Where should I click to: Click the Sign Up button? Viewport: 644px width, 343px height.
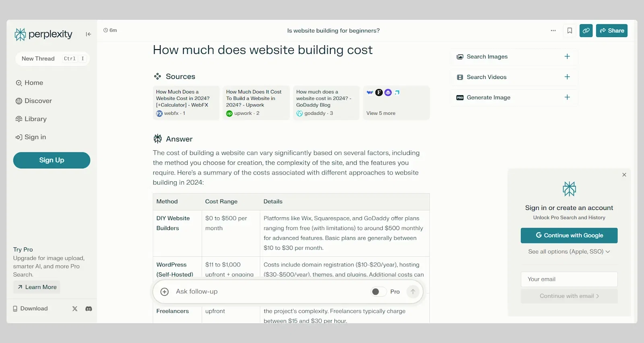(x=52, y=160)
